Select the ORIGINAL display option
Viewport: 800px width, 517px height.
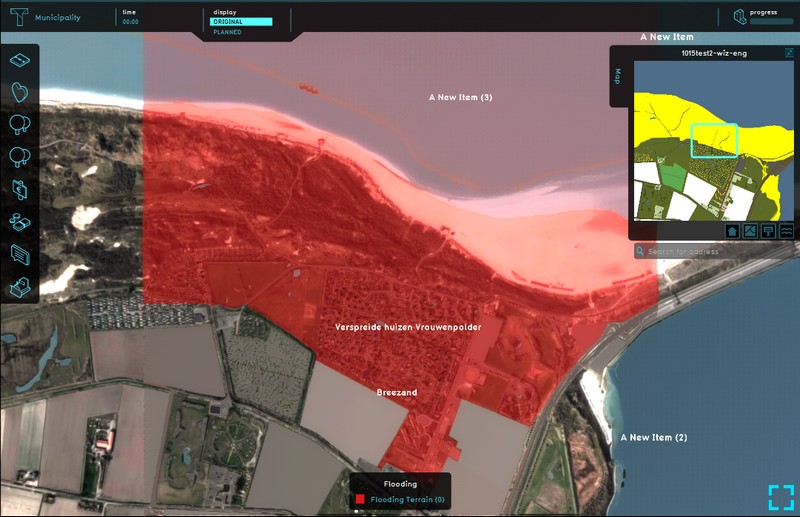click(240, 21)
